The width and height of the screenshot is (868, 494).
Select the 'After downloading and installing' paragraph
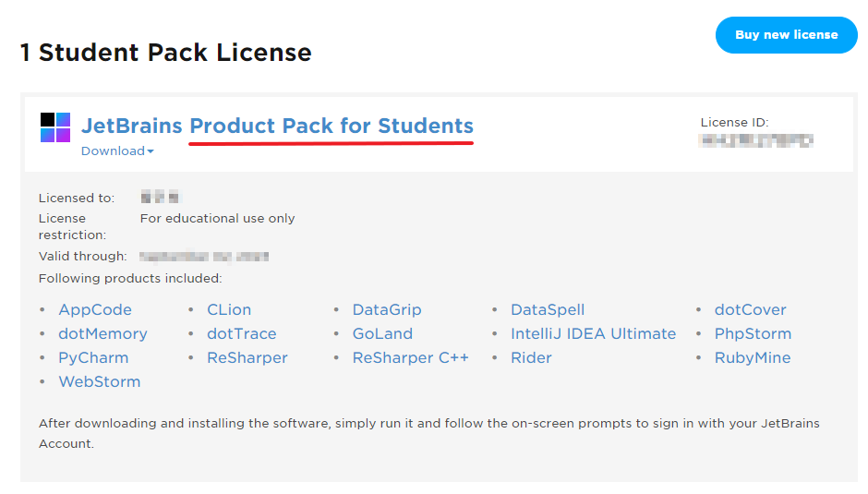pos(429,433)
